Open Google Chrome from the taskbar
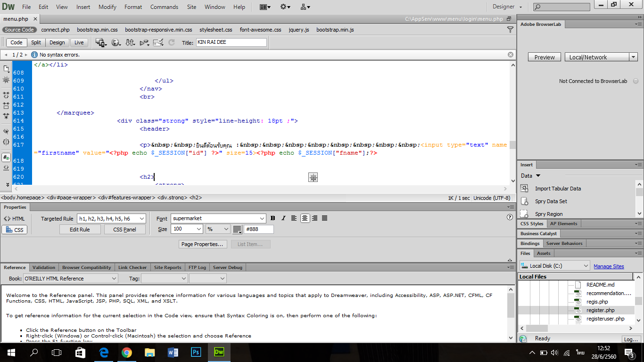This screenshot has width=644, height=362. (x=126, y=352)
